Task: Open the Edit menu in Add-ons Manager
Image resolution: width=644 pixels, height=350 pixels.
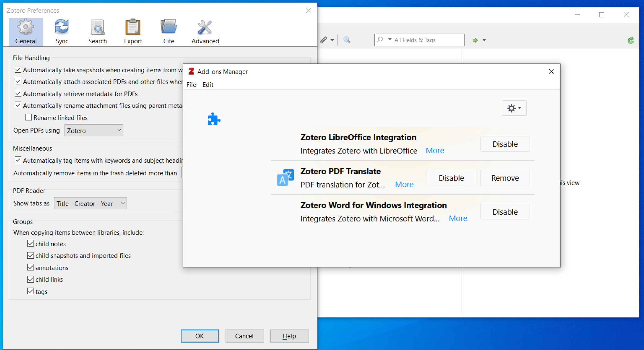Action: (x=208, y=85)
